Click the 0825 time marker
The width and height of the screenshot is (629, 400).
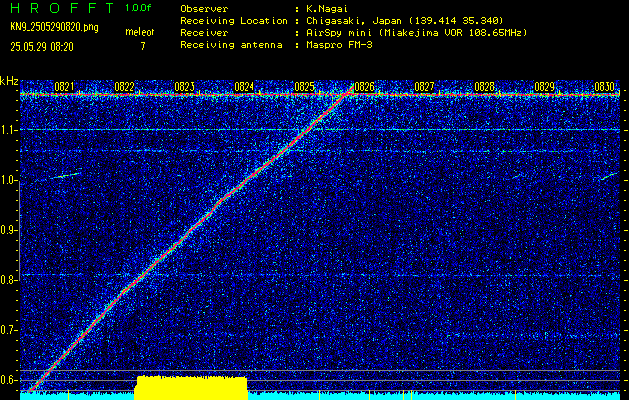(x=304, y=87)
